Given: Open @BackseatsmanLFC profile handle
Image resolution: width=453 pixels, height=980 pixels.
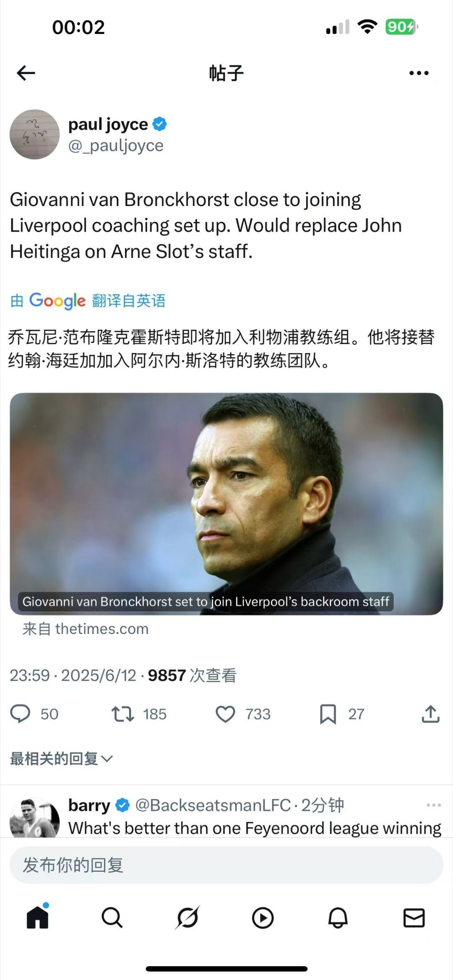Looking at the screenshot, I should pyautogui.click(x=213, y=805).
